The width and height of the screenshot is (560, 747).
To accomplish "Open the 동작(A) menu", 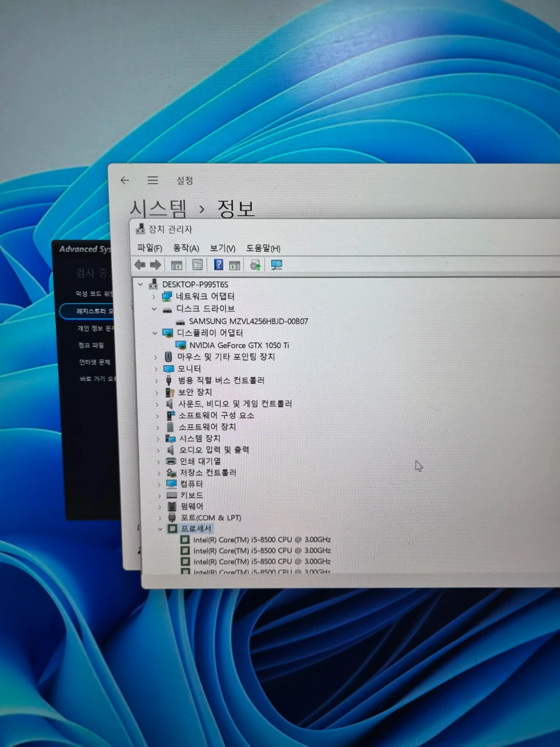I will pyautogui.click(x=186, y=248).
